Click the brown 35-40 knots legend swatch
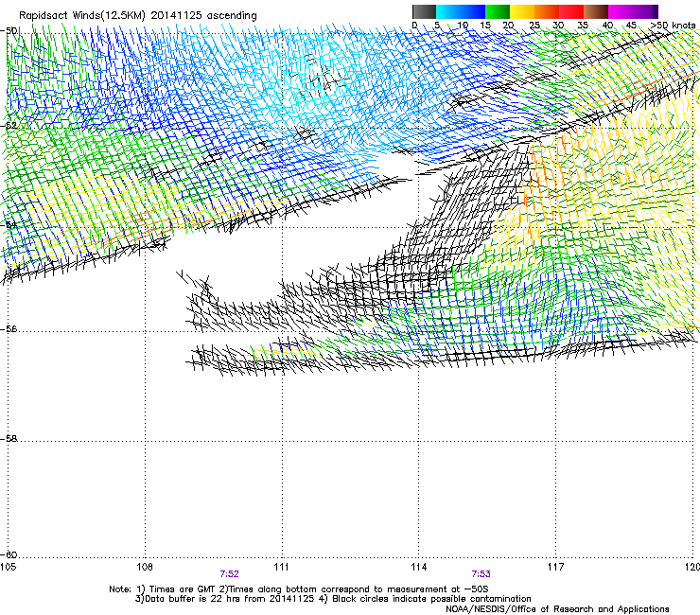700x615 pixels. 596,11
